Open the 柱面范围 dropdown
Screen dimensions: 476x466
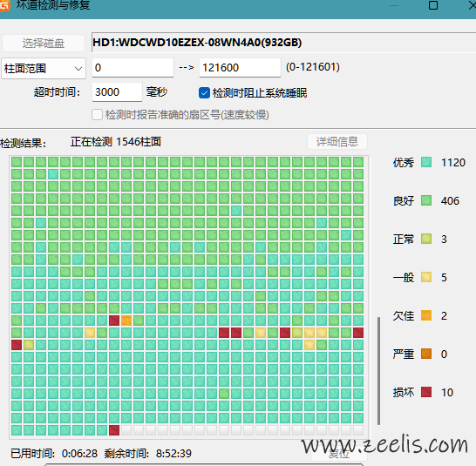pos(44,68)
